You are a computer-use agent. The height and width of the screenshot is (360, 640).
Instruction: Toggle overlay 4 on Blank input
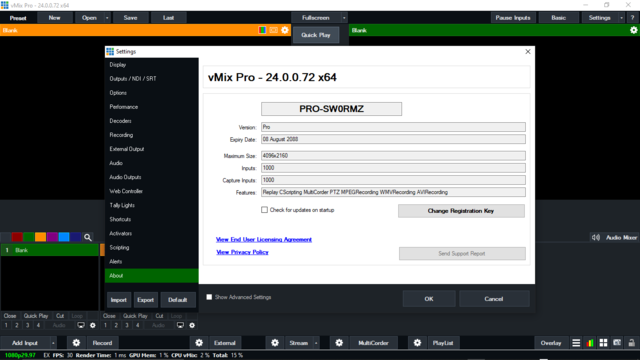tap(38, 325)
